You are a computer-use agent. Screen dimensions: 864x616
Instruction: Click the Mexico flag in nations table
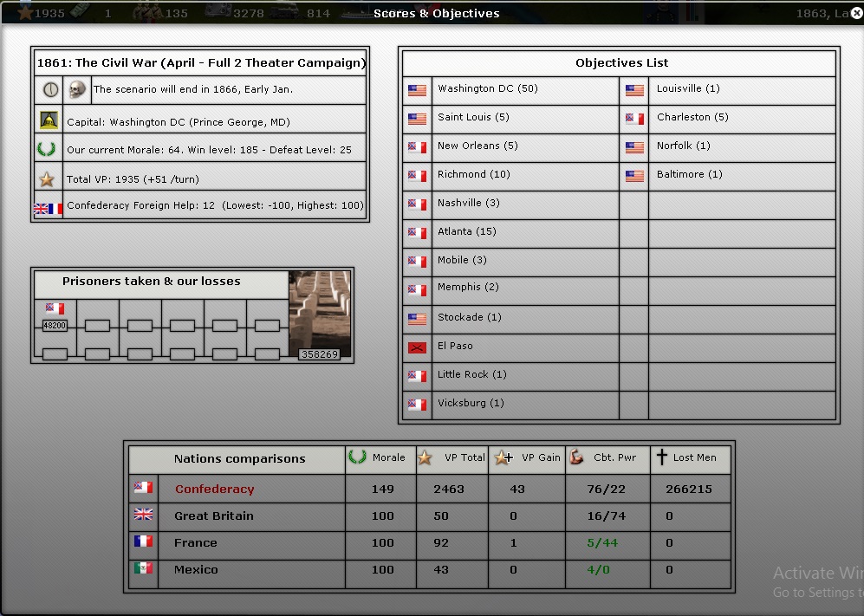point(143,569)
